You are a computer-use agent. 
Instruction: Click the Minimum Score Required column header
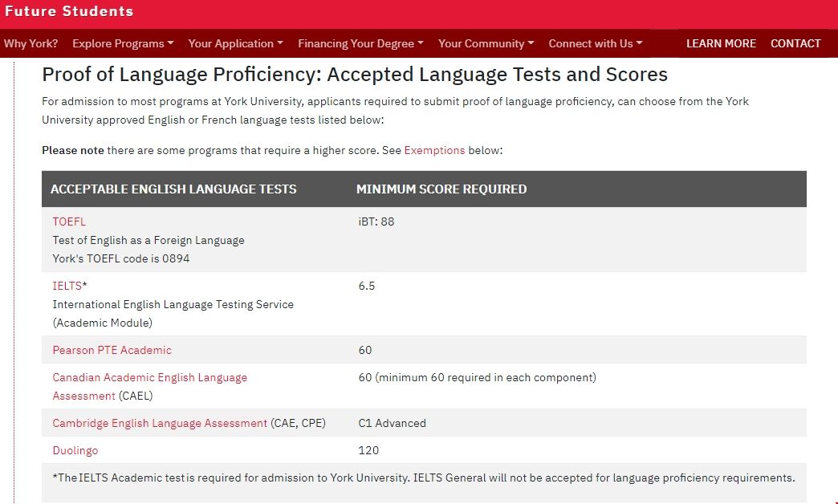(441, 189)
